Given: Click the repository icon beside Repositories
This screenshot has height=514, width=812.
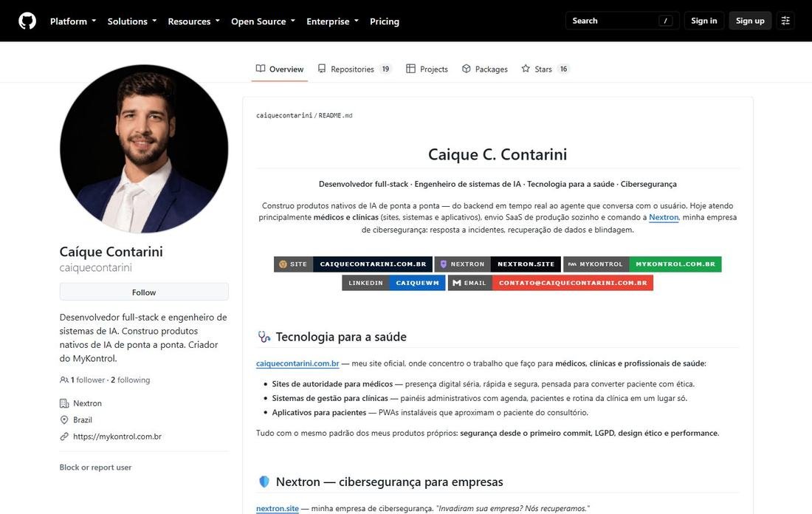Looking at the screenshot, I should [x=322, y=69].
